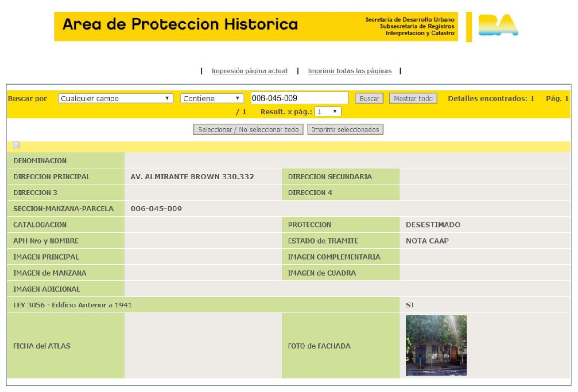This screenshot has height=392, width=578.
Task: Click the NOTA CAAP status value
Action: pyautogui.click(x=427, y=241)
